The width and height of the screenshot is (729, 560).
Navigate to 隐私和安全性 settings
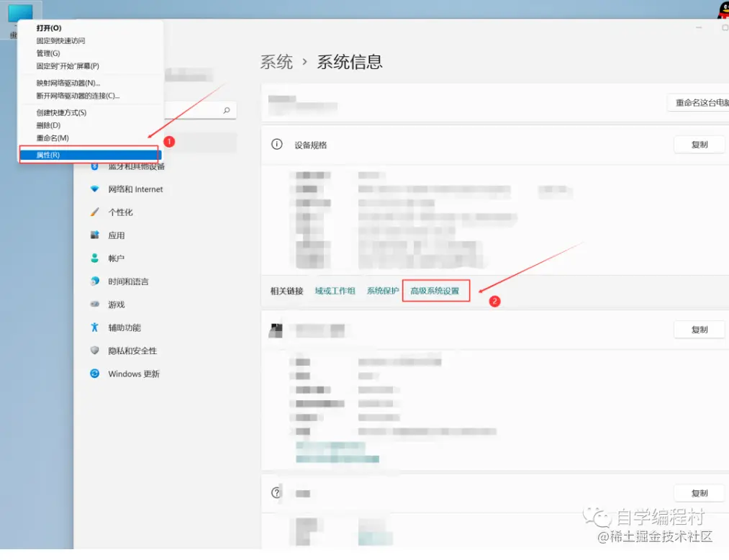pyautogui.click(x=132, y=351)
